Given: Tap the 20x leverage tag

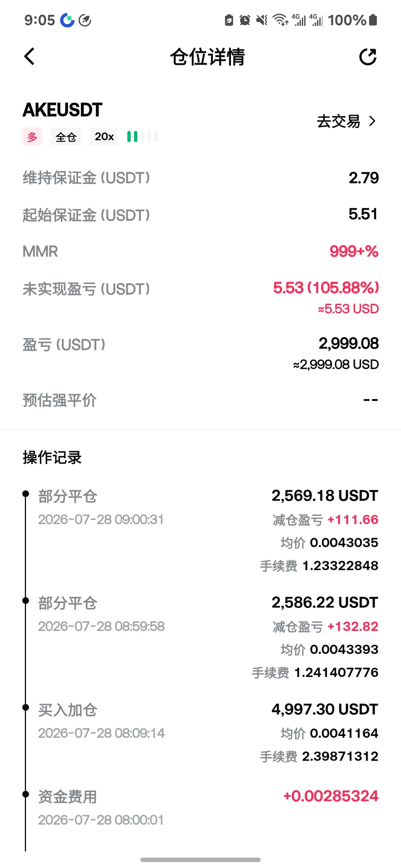Looking at the screenshot, I should click(104, 137).
